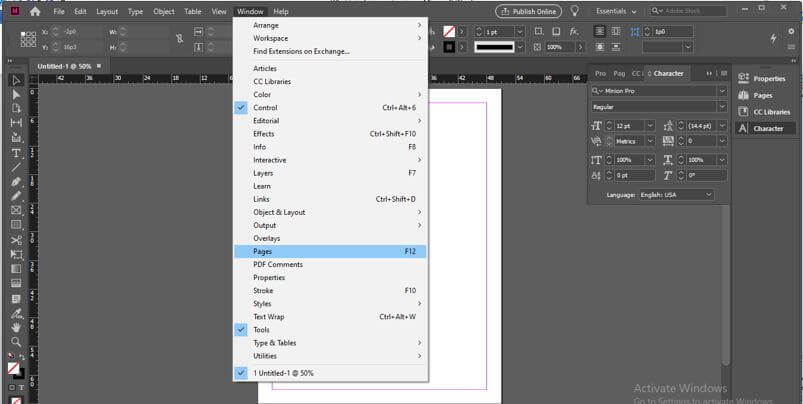This screenshot has height=404, width=803.
Task: Open the CC Libraries panel icon
Action: pyautogui.click(x=743, y=112)
